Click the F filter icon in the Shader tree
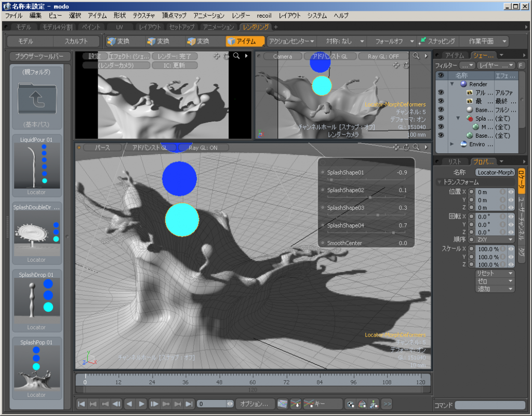 coord(522,65)
